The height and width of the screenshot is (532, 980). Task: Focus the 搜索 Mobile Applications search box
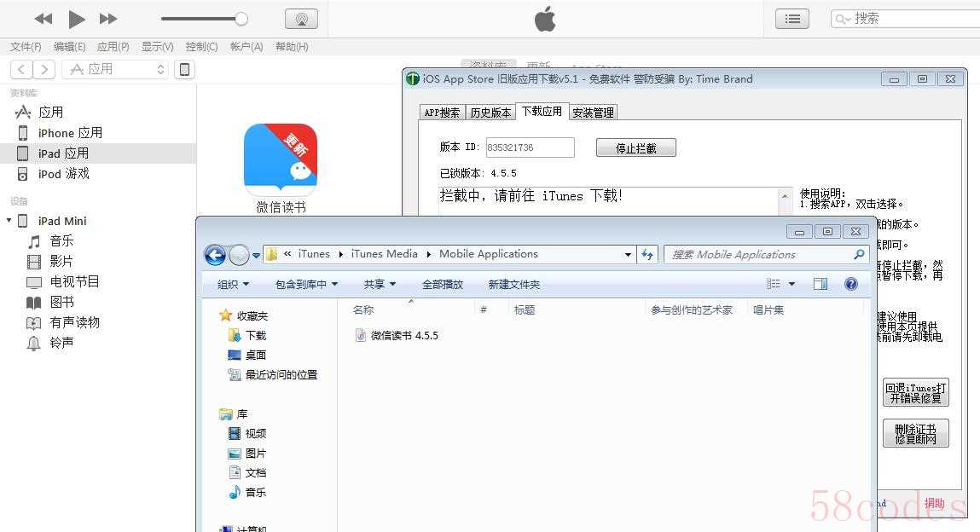pyautogui.click(x=766, y=254)
